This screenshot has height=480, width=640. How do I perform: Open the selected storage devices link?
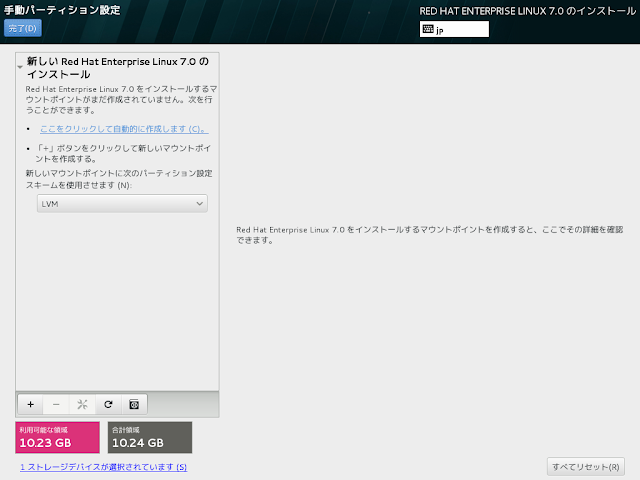104,467
